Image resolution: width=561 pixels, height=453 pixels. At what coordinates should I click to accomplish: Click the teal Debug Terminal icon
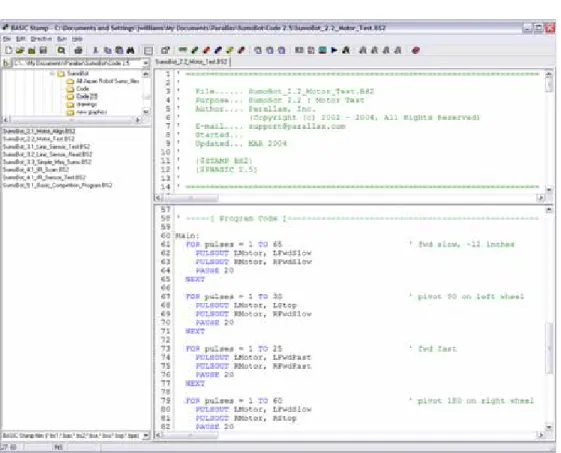tap(322, 50)
